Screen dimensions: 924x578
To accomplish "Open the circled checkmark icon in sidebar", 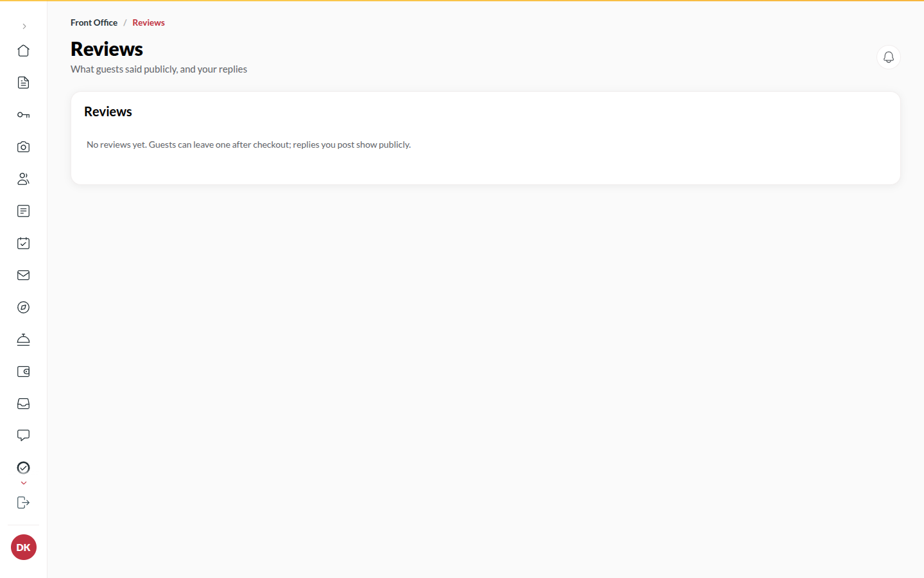I will (24, 468).
